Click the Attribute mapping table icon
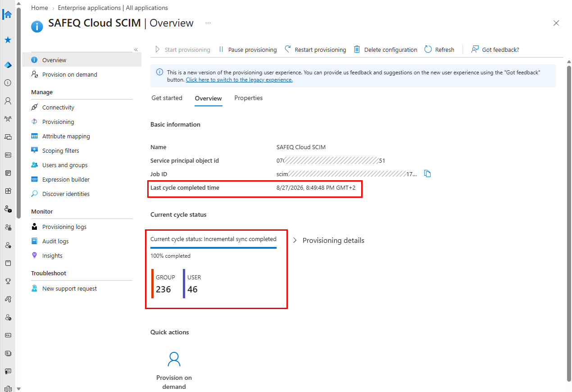Viewport: 572px width, 392px height. (34, 136)
